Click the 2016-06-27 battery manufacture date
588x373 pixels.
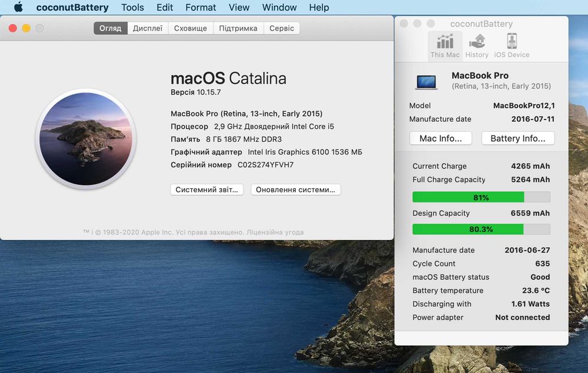point(527,250)
